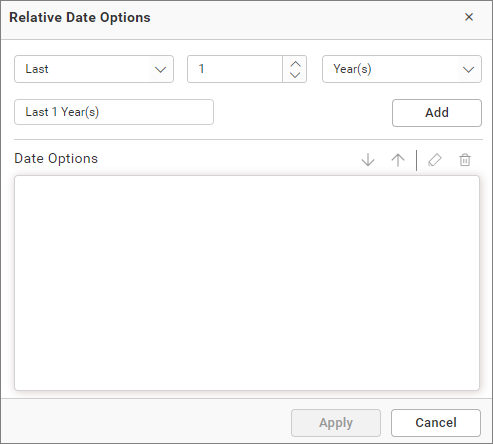
Task: Click the Date Options label
Action: click(x=56, y=158)
